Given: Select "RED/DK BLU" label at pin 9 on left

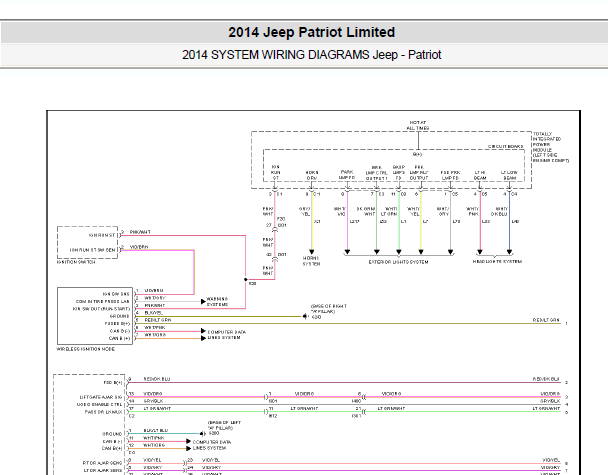Looking at the screenshot, I should tap(157, 379).
